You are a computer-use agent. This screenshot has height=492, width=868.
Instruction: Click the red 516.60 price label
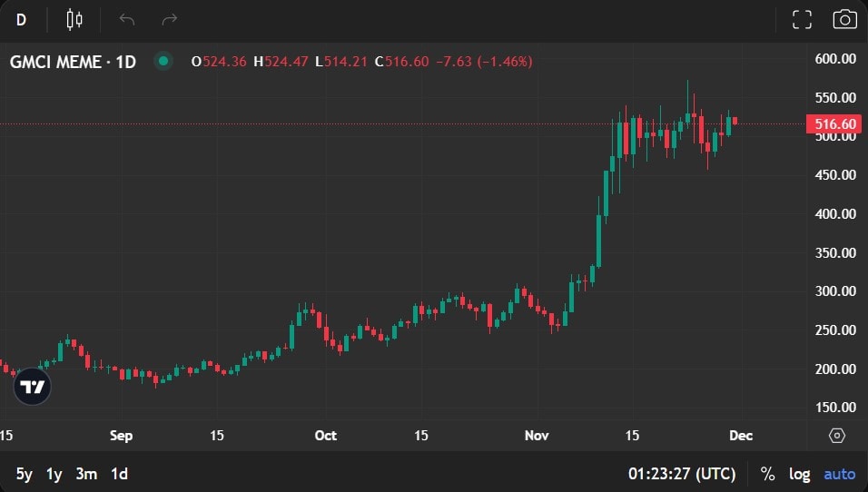tap(833, 124)
